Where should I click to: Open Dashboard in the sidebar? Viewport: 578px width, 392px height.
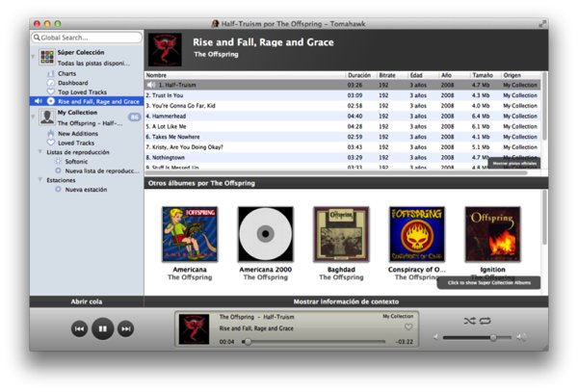[x=72, y=83]
